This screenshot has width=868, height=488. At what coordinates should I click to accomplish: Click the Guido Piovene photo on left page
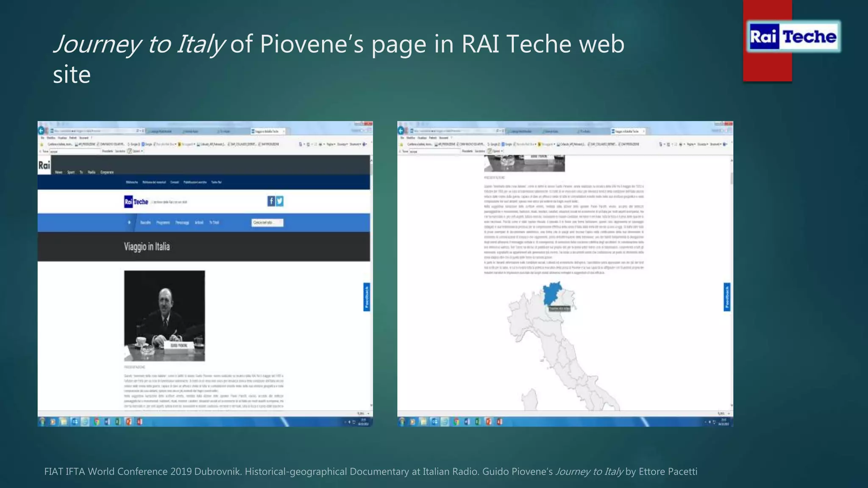tap(164, 316)
